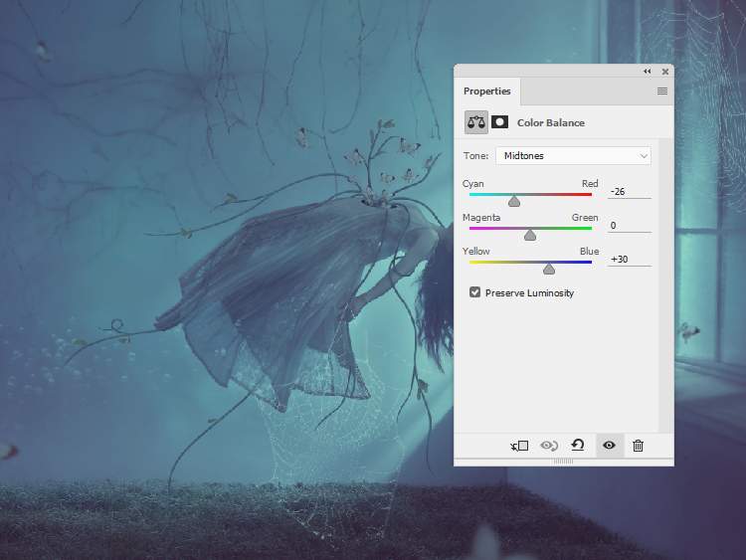This screenshot has width=746, height=560.
Task: Click the Cyan/Red value field showing -26
Action: [629, 191]
